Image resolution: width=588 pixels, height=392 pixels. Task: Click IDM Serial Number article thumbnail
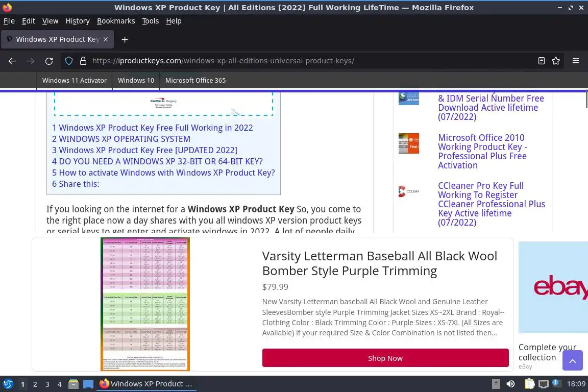tap(409, 99)
